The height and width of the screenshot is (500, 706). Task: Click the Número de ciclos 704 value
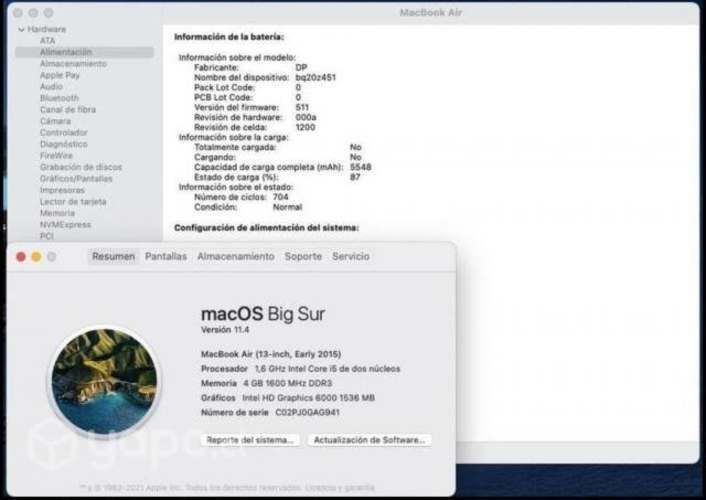[281, 197]
